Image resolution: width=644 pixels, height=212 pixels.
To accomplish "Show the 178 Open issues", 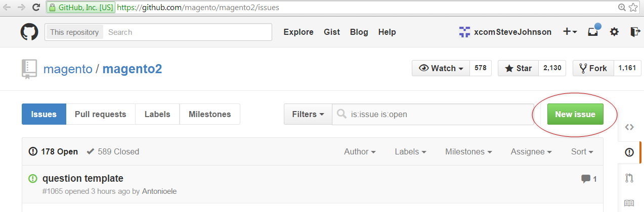I will 54,151.
